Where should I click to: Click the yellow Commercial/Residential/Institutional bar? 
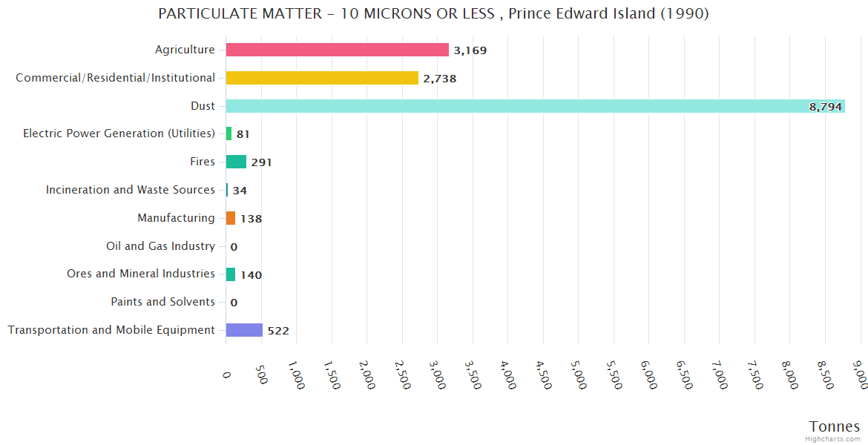point(322,78)
